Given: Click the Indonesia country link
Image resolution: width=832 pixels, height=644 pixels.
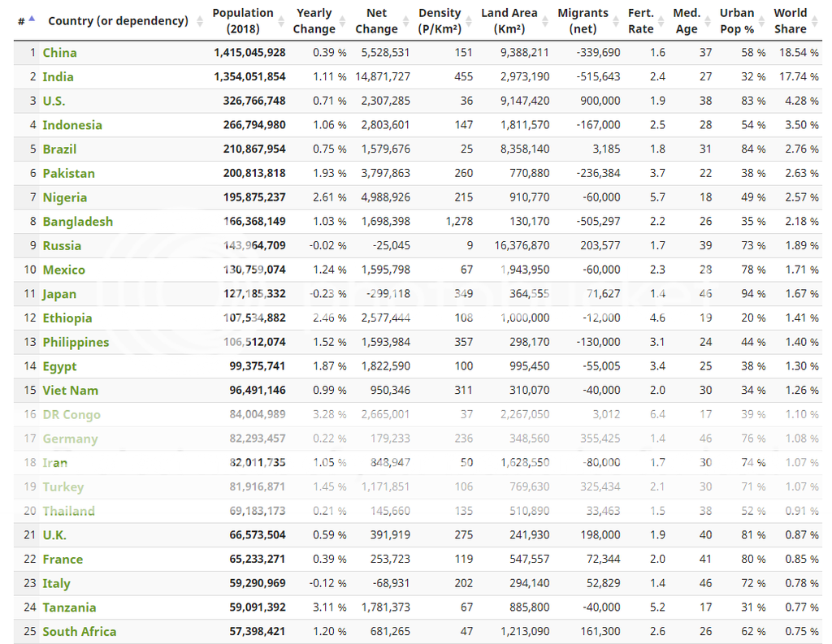Looking at the screenshot, I should [72, 125].
